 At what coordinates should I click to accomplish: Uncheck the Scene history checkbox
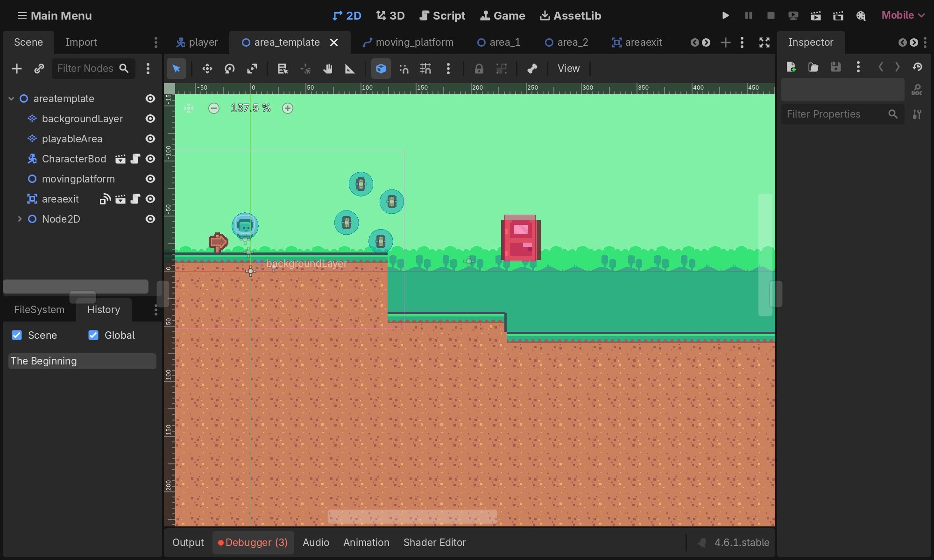(x=17, y=335)
